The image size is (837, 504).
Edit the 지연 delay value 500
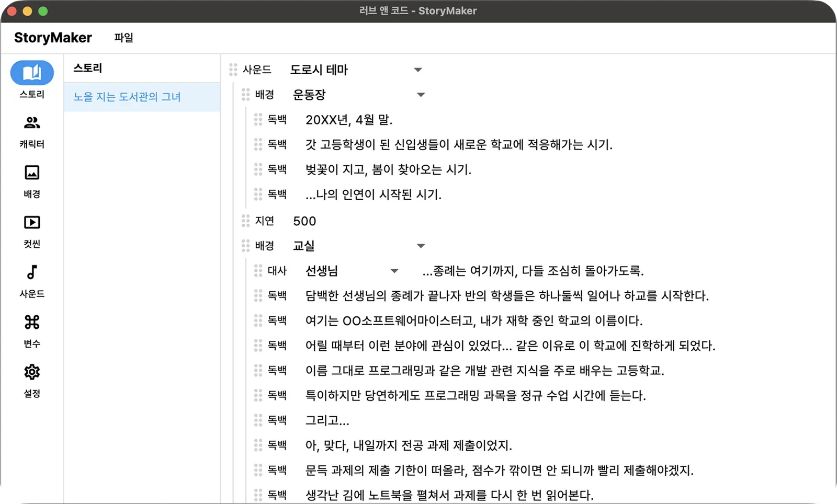coord(304,221)
